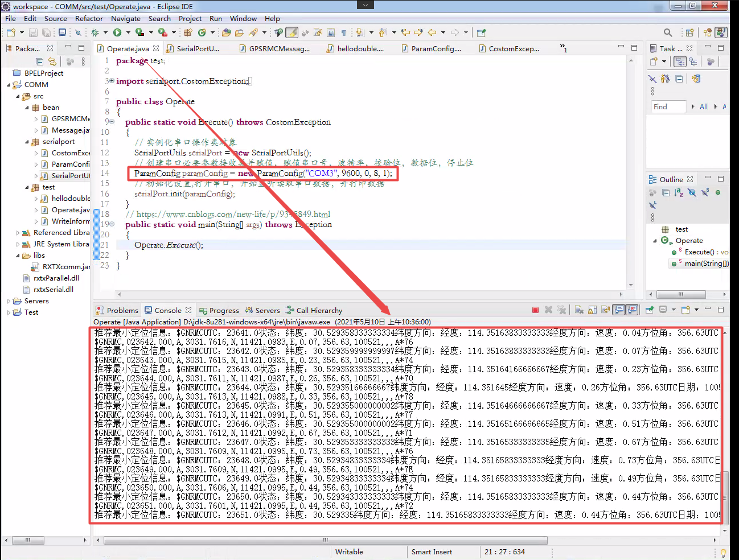
Task: Click the New wizard toolbar icon
Action: (11, 32)
